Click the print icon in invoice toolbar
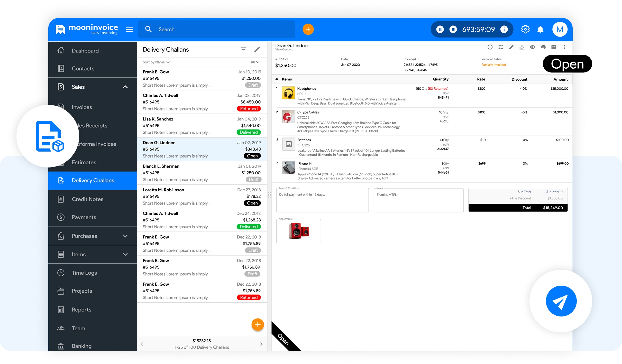This screenshot has height=364, width=622. 543,47
